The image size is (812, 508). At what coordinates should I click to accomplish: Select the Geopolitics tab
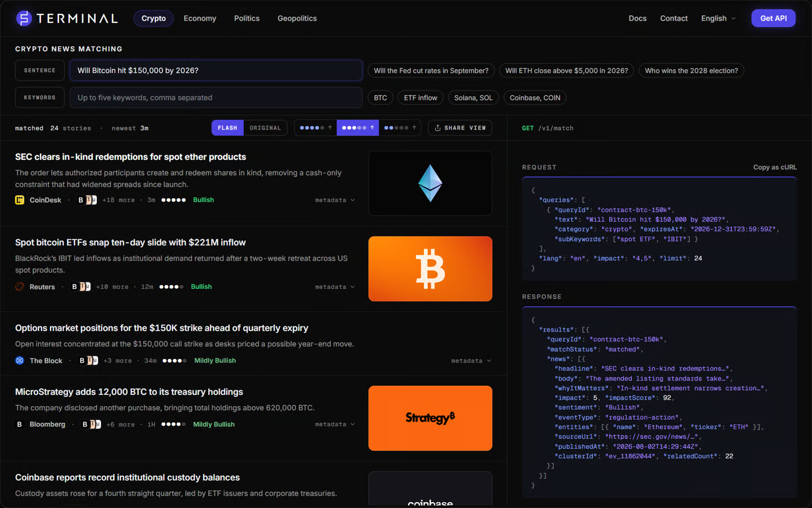pos(297,19)
